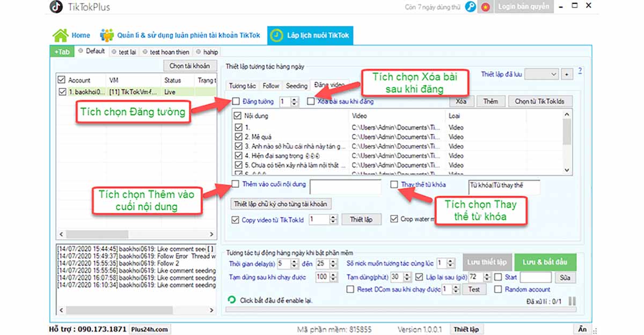Image resolution: width=644 pixels, height=335 pixels.
Task: Click the green +Tab button
Action: tap(62, 52)
